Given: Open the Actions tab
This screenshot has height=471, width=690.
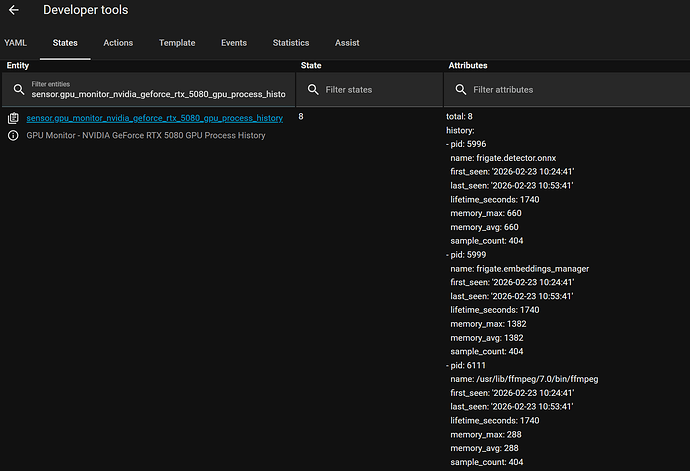Looking at the screenshot, I should point(118,43).
